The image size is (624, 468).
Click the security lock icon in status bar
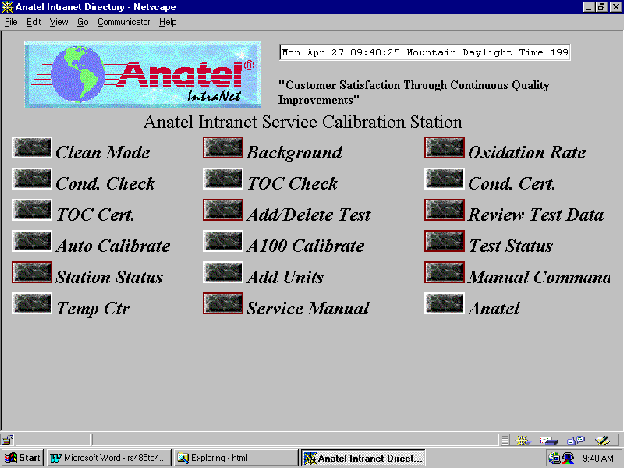pos(8,439)
